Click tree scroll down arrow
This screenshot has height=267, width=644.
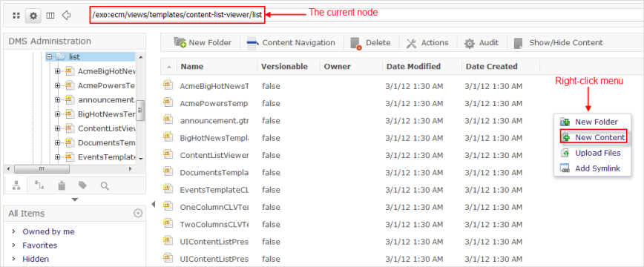[140, 159]
